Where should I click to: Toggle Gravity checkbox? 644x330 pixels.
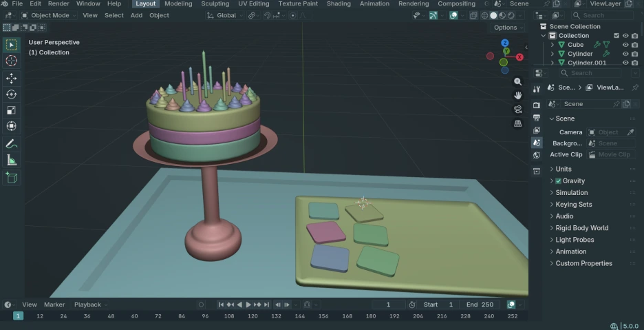(558, 181)
